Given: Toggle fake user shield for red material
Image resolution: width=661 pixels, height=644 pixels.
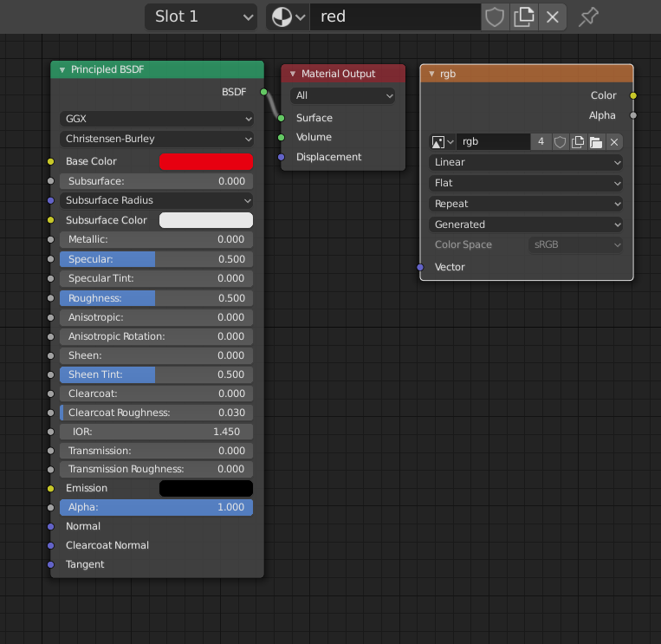Looking at the screenshot, I should [495, 16].
